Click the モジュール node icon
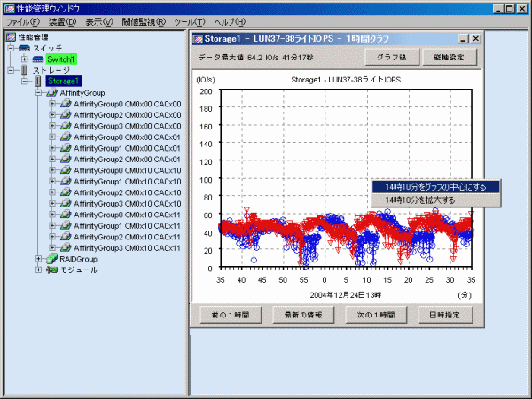The height and width of the screenshot is (399, 532). pyautogui.click(x=51, y=270)
